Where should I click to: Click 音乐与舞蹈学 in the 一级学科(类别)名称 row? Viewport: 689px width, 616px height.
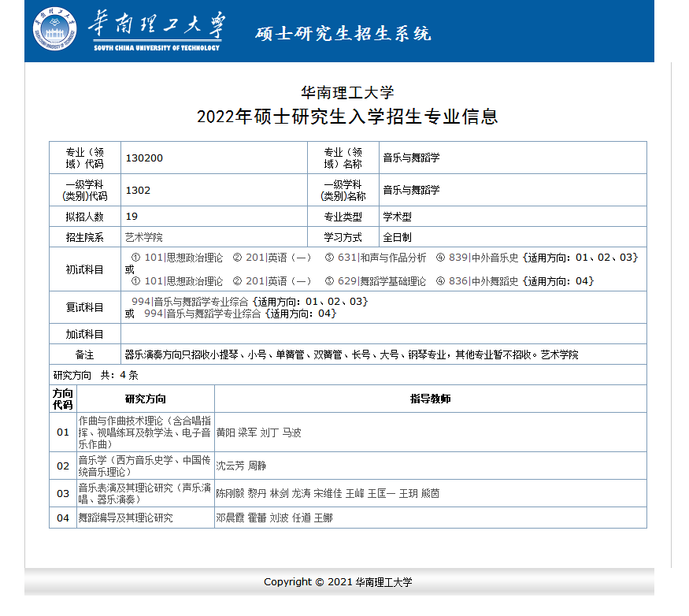(x=411, y=191)
